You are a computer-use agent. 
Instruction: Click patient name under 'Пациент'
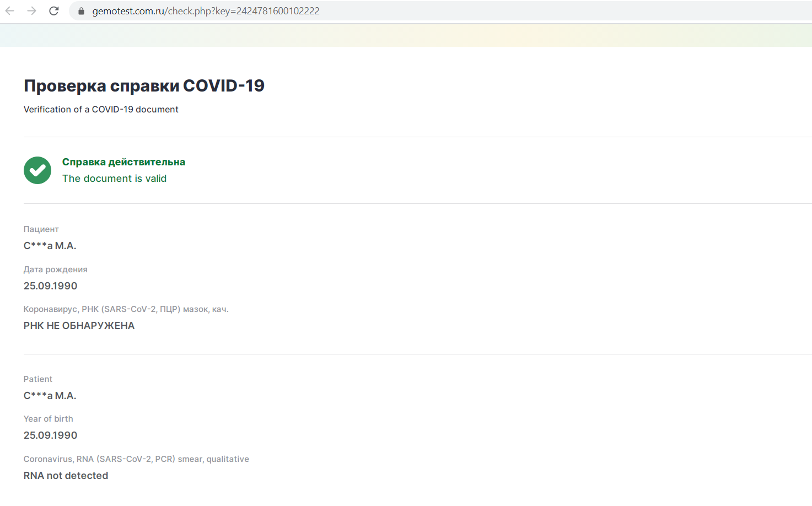click(50, 246)
